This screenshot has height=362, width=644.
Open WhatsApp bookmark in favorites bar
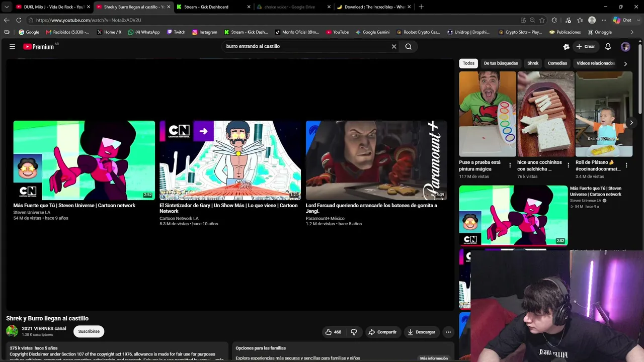click(144, 32)
